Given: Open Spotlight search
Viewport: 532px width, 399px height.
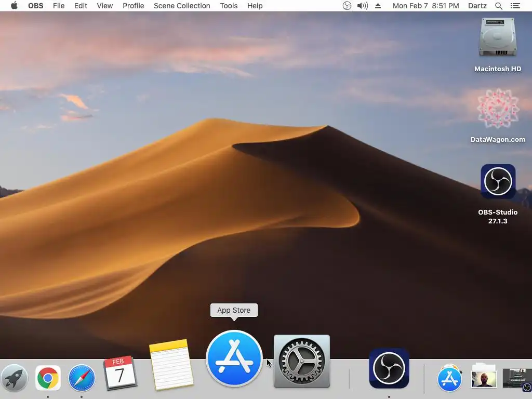Looking at the screenshot, I should (x=498, y=6).
